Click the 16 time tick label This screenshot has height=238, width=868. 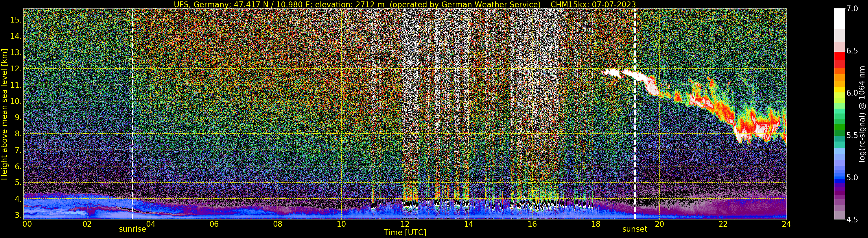(532, 224)
